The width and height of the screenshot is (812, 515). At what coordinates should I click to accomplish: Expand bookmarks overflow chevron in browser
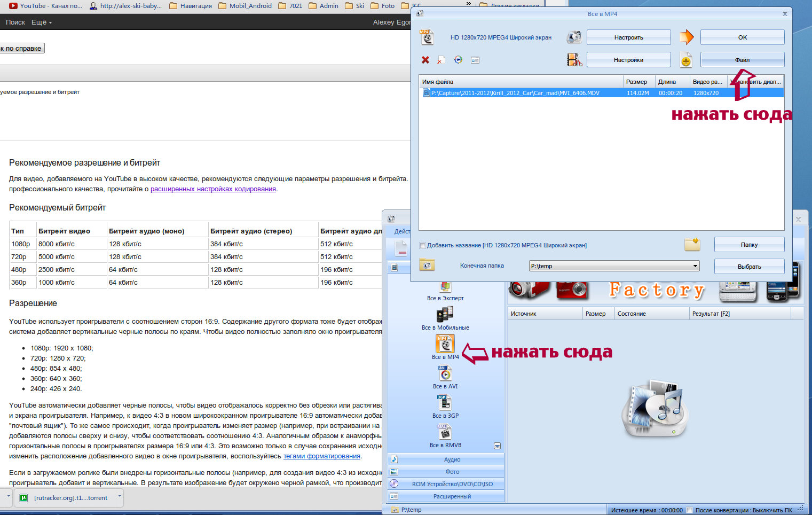coord(469,4)
